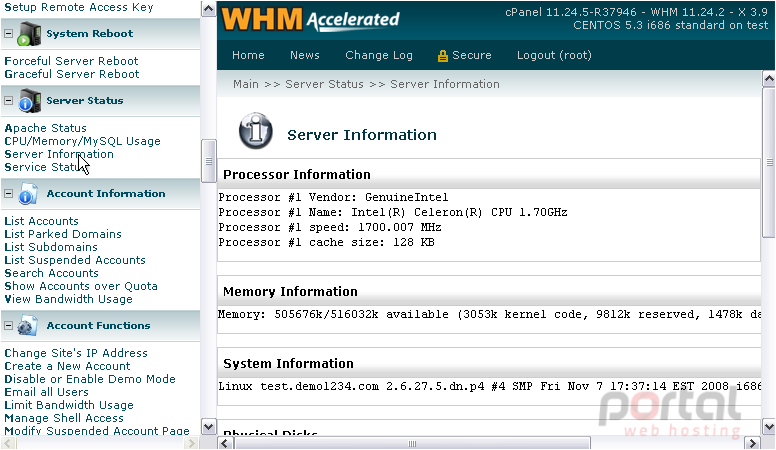Open Limit Bandwidth Usage
Image resolution: width=776 pixels, height=450 pixels.
(x=69, y=405)
